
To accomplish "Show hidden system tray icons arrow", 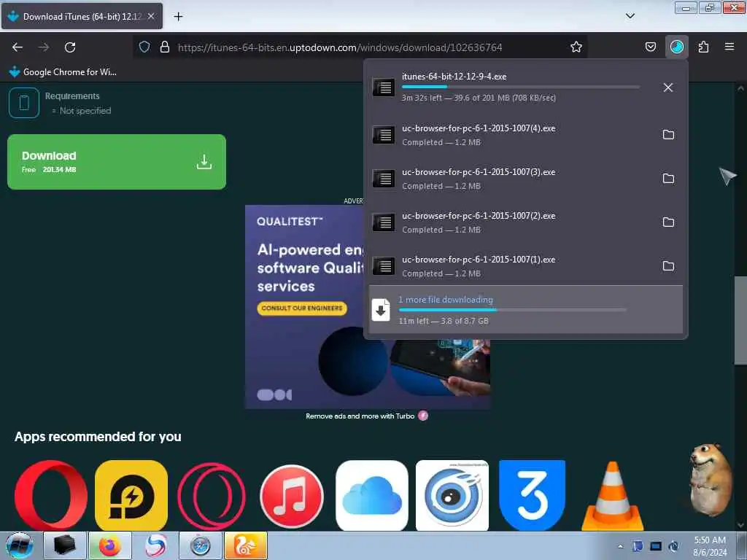I will coord(620,546).
